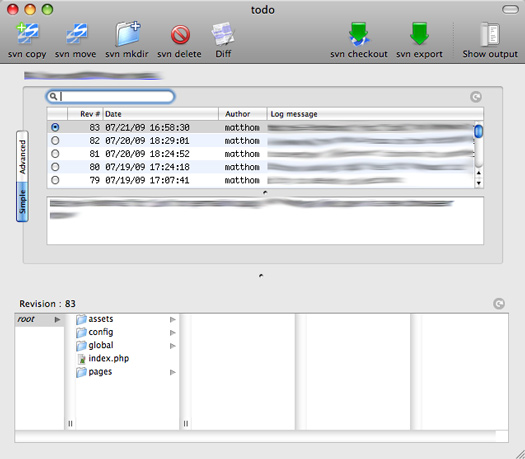Sort by the Rev # column header
This screenshot has width=525, height=459.
(x=85, y=114)
